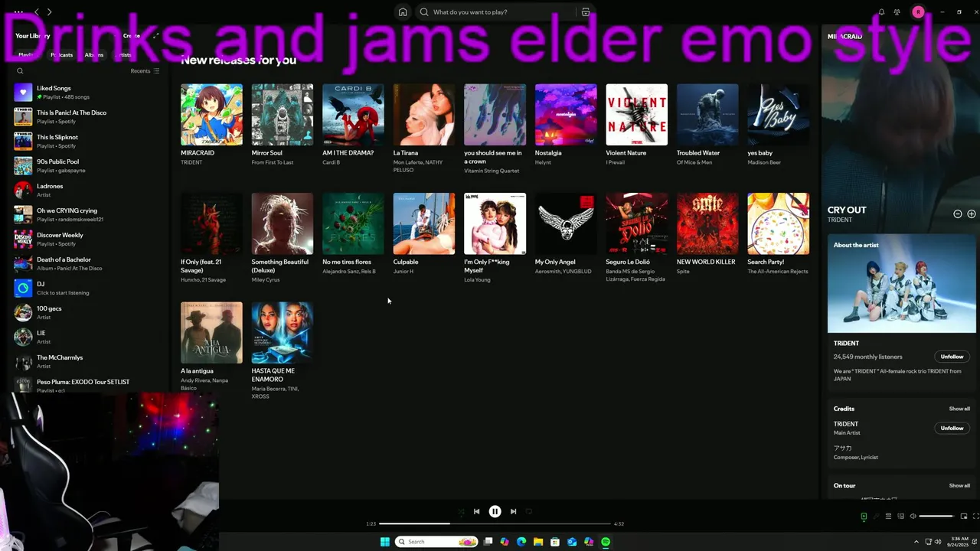Viewport: 980px width, 551px height.
Task: Open the Search Party! album cover
Action: pyautogui.click(x=778, y=223)
